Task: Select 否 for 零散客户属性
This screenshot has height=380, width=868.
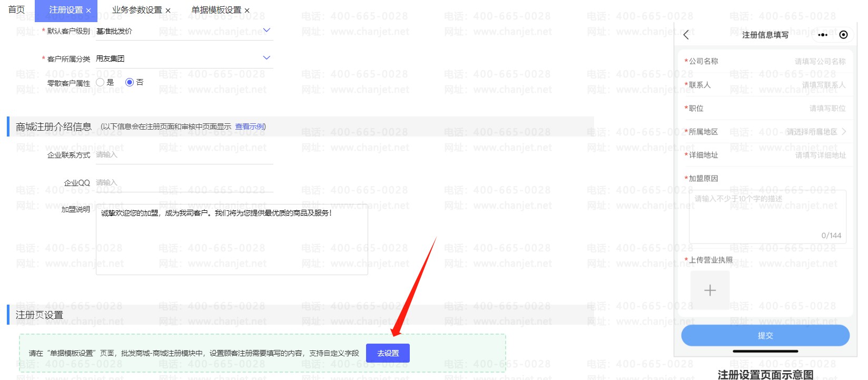Action: (x=130, y=82)
